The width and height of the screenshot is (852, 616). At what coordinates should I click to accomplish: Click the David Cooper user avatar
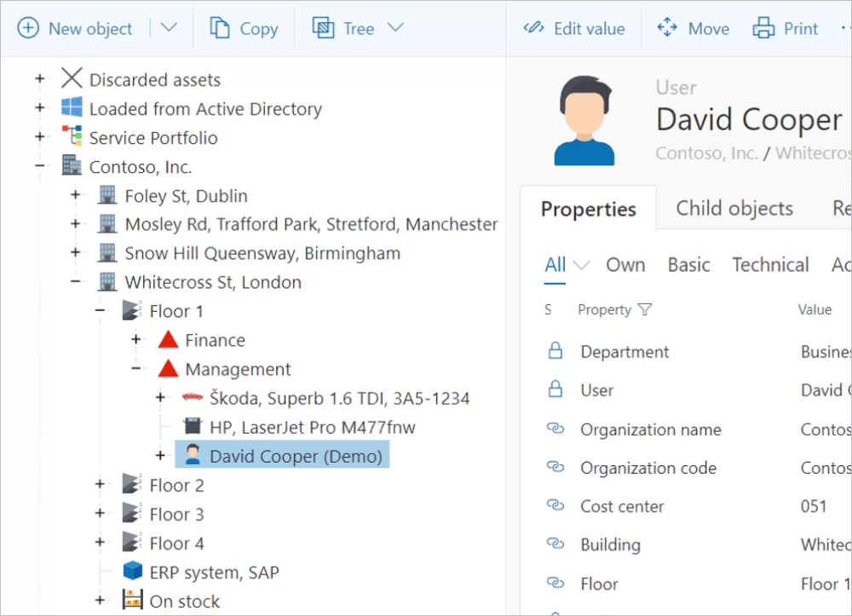tap(584, 120)
